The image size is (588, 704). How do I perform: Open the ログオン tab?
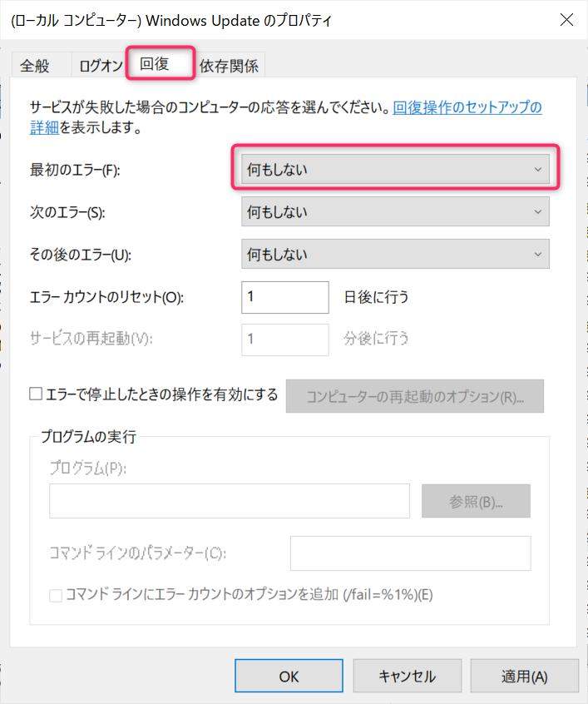pyautogui.click(x=100, y=66)
